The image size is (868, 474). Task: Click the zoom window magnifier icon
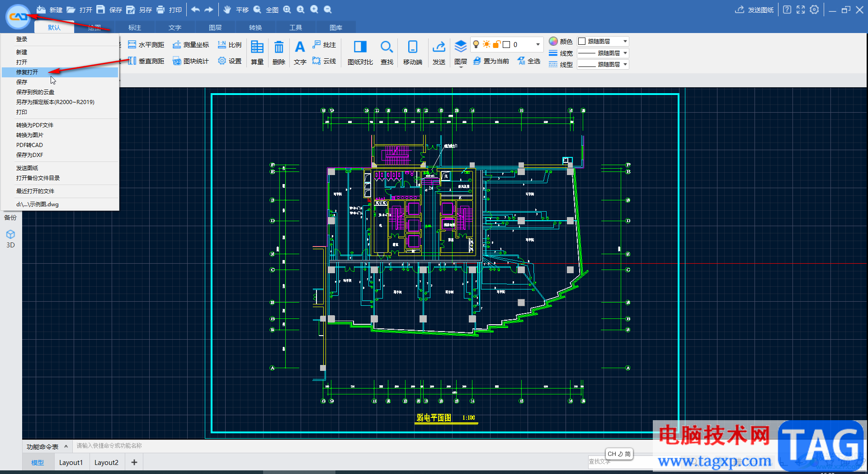pyautogui.click(x=287, y=9)
